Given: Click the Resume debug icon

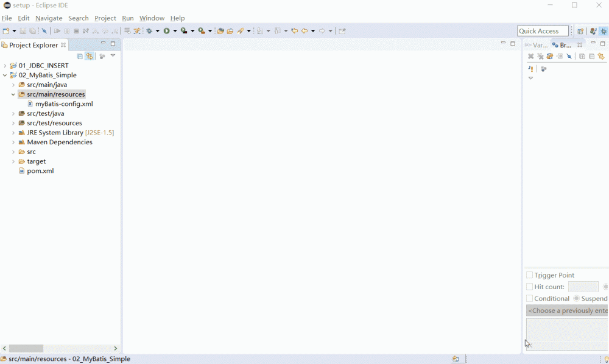Looking at the screenshot, I should [x=57, y=31].
